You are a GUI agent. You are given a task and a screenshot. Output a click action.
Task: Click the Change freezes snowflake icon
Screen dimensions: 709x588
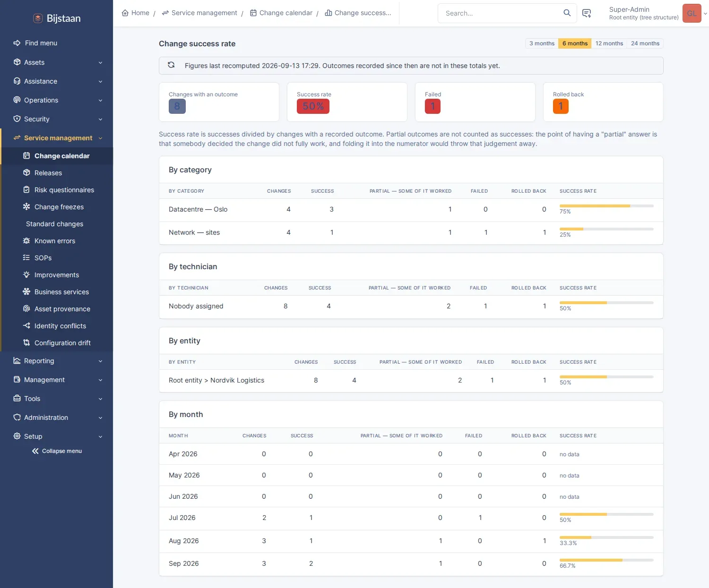(26, 207)
